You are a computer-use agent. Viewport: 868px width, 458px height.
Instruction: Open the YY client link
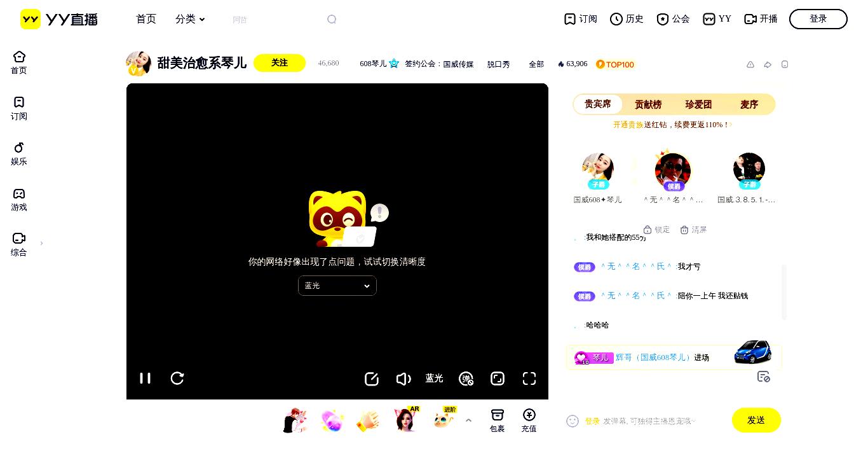point(717,19)
